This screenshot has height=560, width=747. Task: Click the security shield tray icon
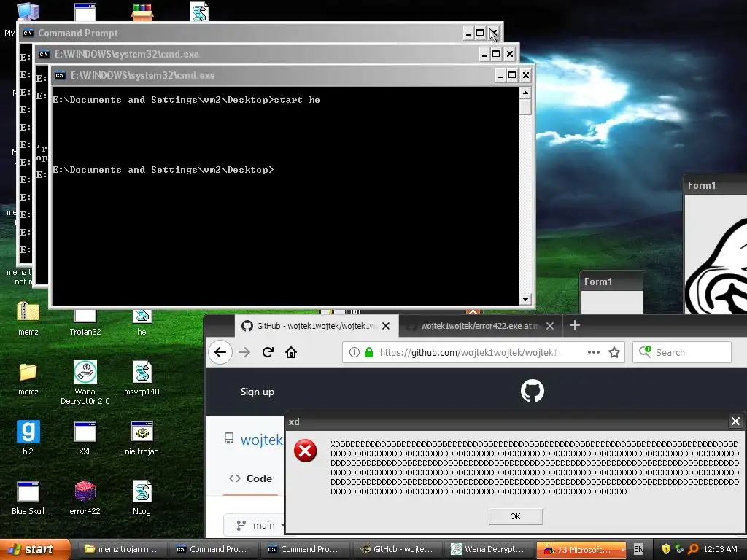pyautogui.click(x=666, y=549)
